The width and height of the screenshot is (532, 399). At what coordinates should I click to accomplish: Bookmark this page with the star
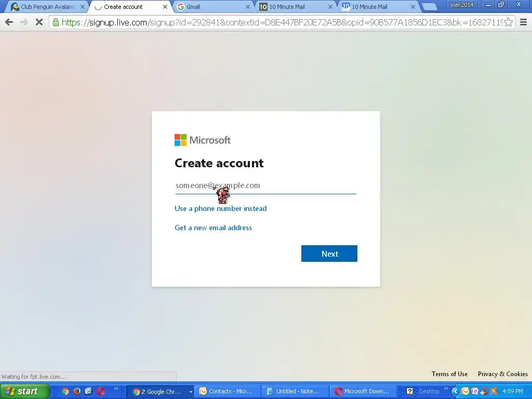508,22
